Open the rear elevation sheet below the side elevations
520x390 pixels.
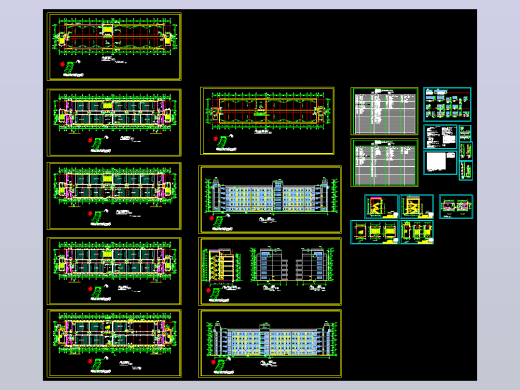tap(270, 343)
